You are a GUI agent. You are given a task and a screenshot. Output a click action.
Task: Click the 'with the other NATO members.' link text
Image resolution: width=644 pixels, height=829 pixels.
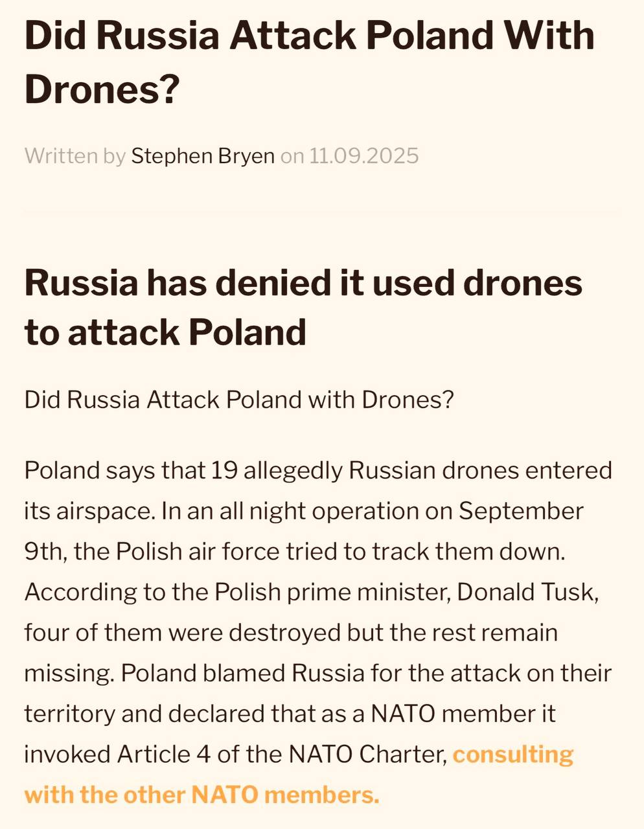(x=201, y=795)
